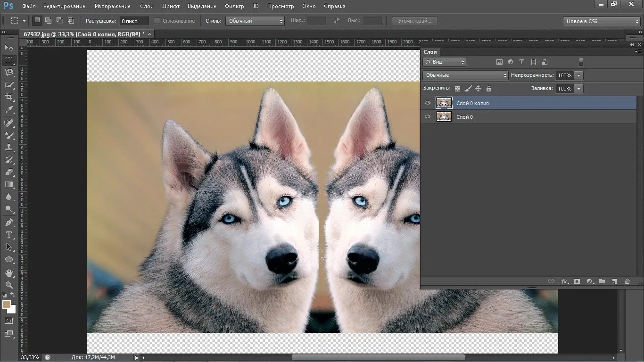Image resolution: width=644 pixels, height=362 pixels.
Task: Toggle layer filtering switch
Action: click(x=581, y=62)
